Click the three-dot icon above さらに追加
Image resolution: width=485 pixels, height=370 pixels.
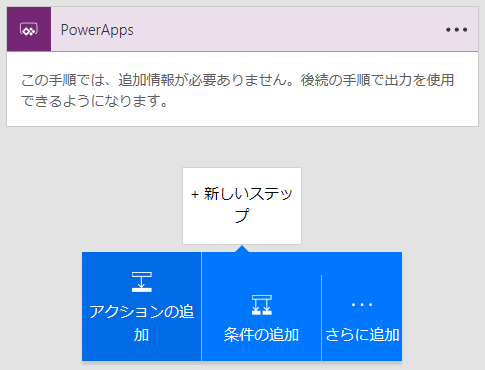click(362, 304)
